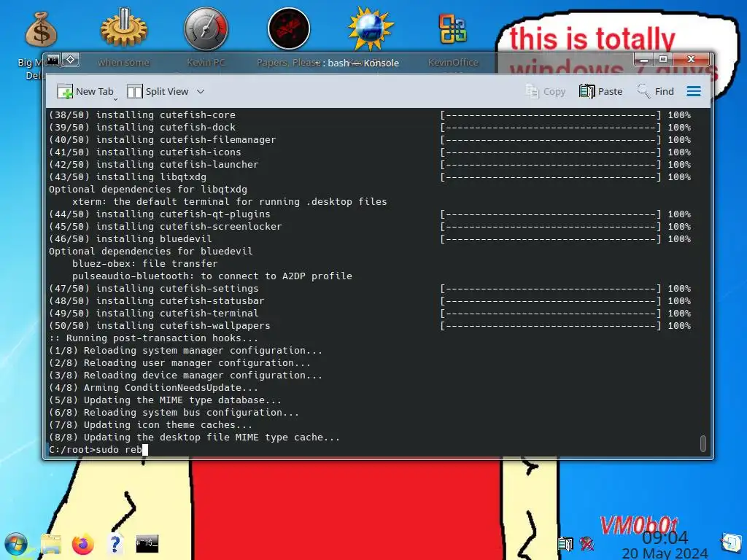Click the text 'Optional dependencies for libqtxdg'
The width and height of the screenshot is (747, 560).
point(147,189)
